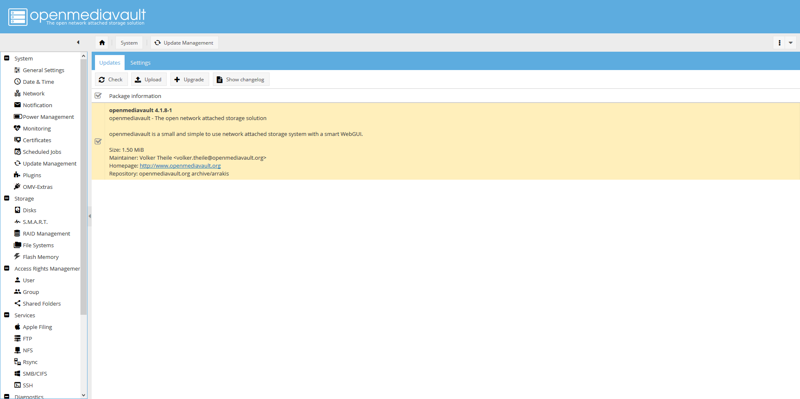Click the Check button
The height and width of the screenshot is (399, 800).
[111, 80]
